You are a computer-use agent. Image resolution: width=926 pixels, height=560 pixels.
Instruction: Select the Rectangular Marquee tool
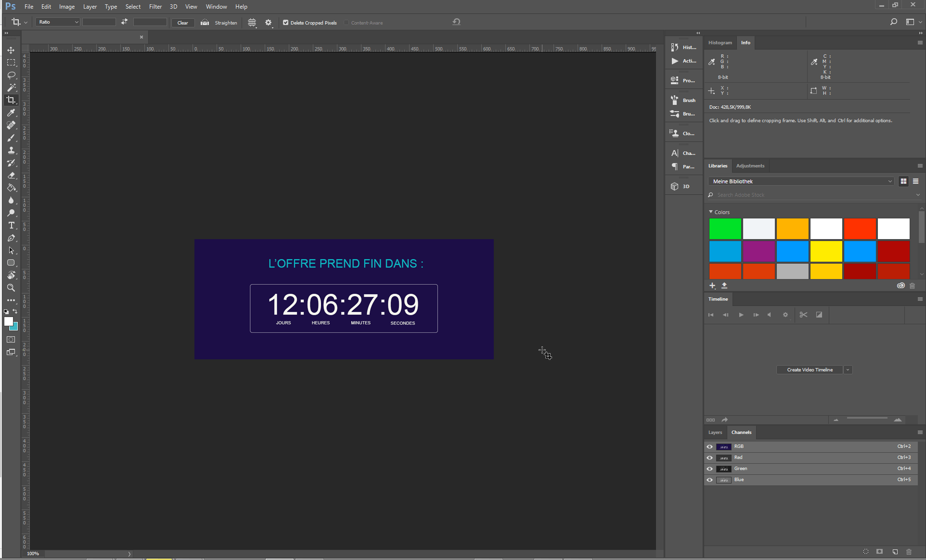pos(11,63)
